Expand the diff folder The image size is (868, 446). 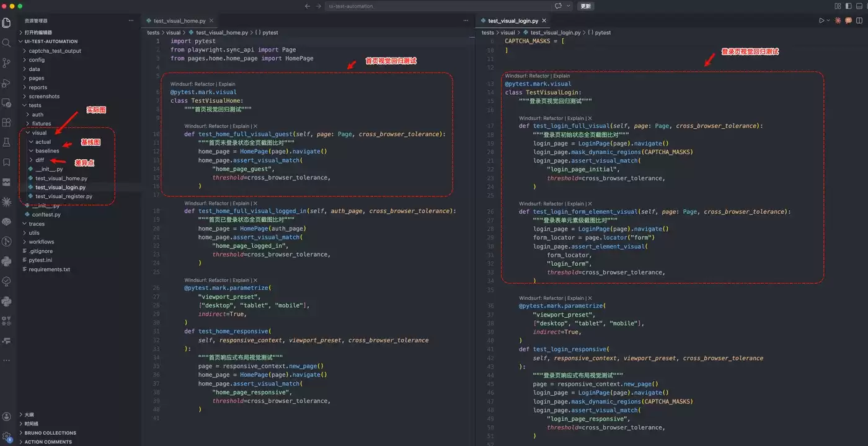(x=40, y=160)
